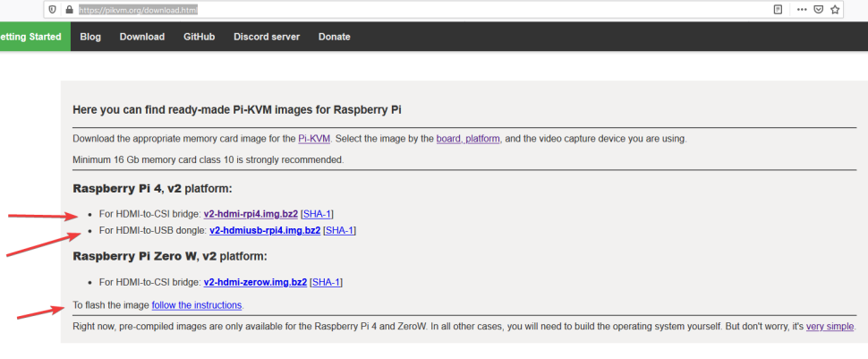Click the 'board, platform' link
868x359 pixels.
(x=469, y=139)
